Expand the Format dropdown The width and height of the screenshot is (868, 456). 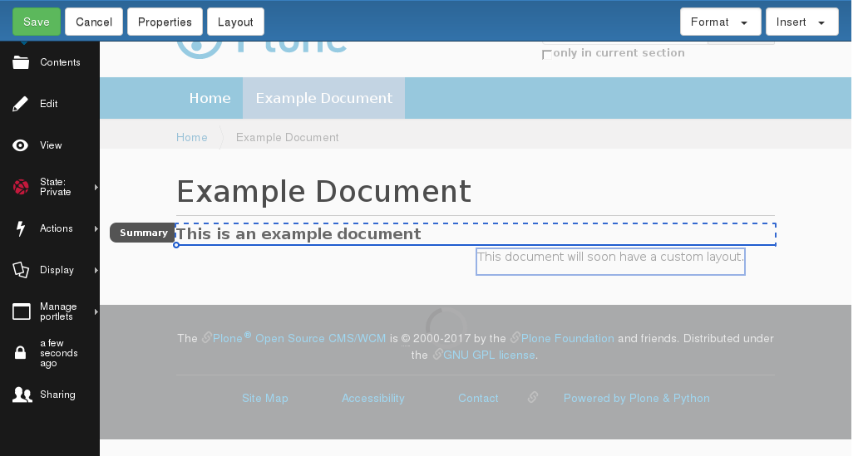(720, 22)
